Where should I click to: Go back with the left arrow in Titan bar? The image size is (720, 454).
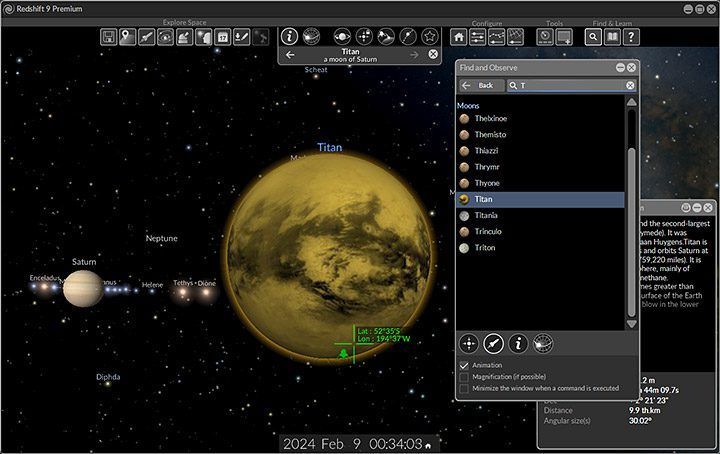click(x=290, y=55)
